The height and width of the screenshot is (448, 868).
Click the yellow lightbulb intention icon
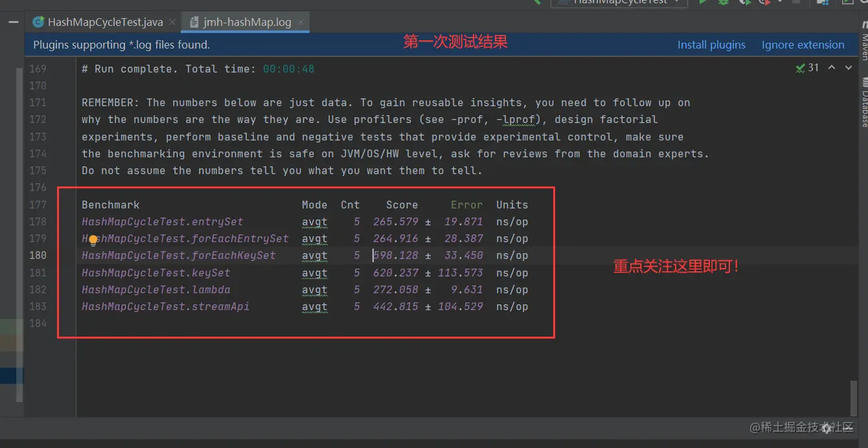(93, 240)
